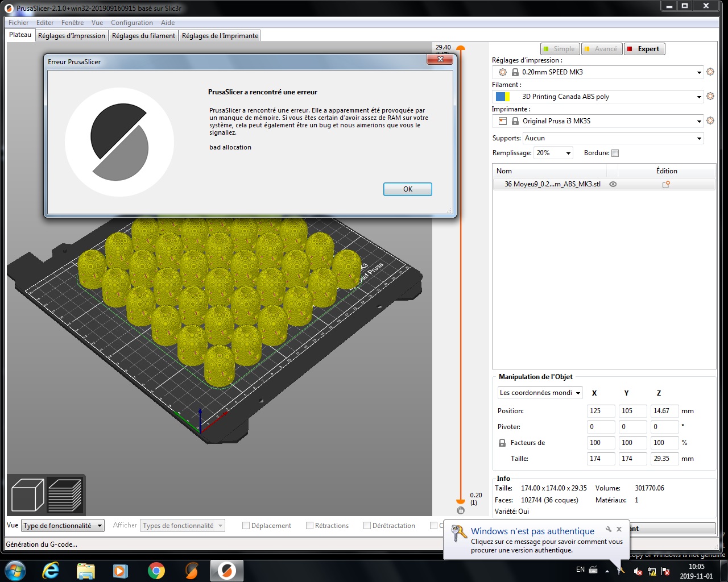Click the bottom handle of the layer slider

coord(461,501)
